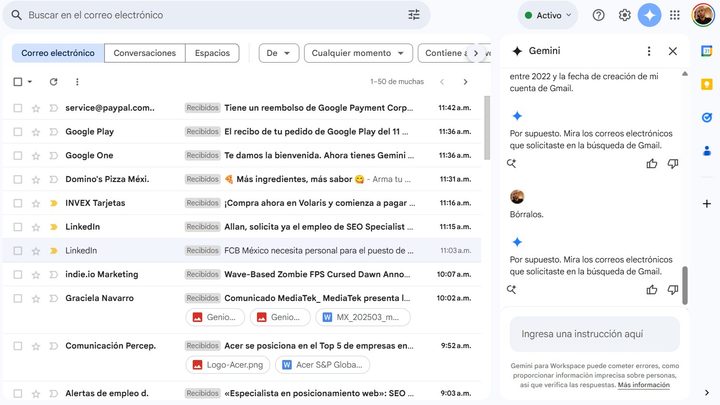
Task: Go to next page of emails
Action: [x=465, y=82]
